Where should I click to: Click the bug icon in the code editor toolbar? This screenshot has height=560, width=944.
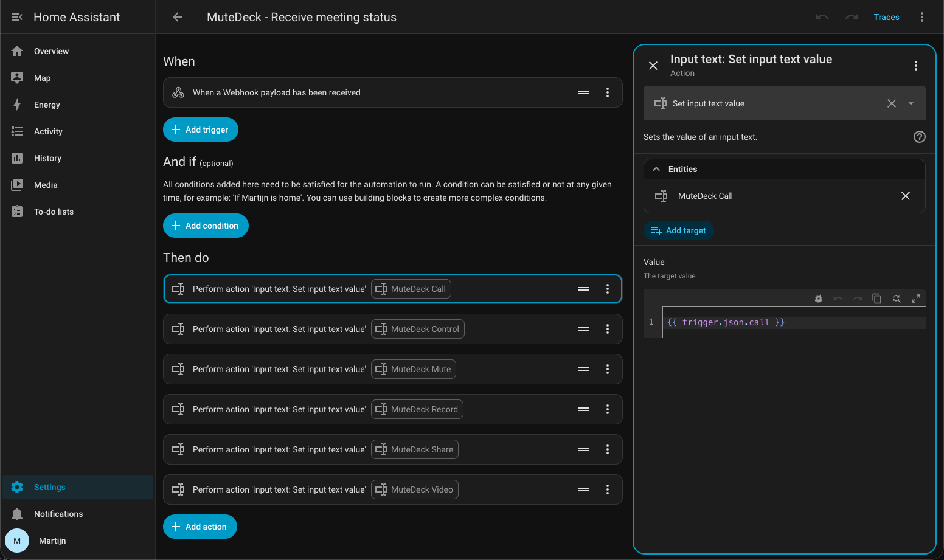coord(819,299)
